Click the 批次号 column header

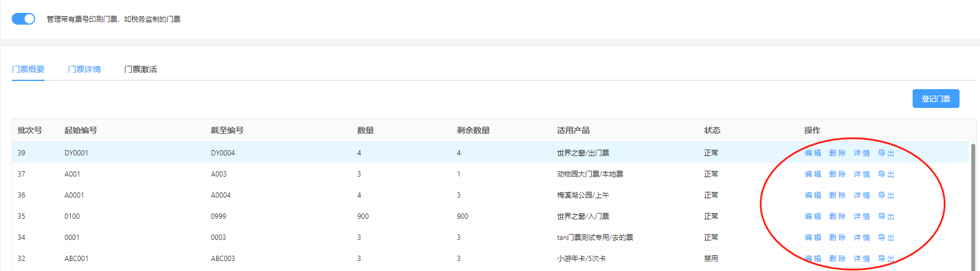[30, 130]
